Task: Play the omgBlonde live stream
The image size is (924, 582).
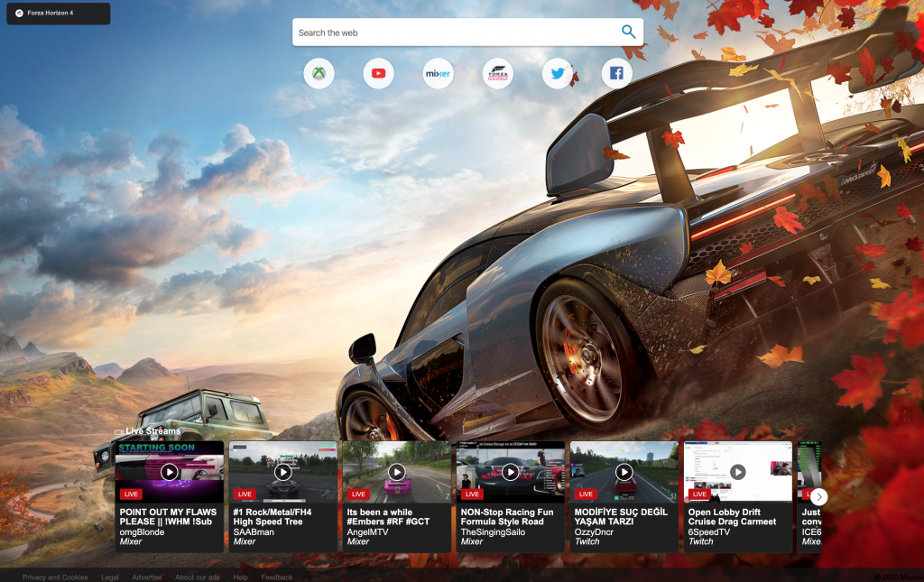Action: pyautogui.click(x=170, y=472)
